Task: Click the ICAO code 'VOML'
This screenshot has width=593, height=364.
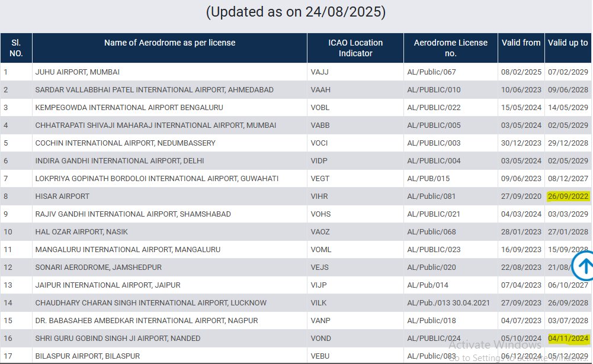Action: (320, 249)
